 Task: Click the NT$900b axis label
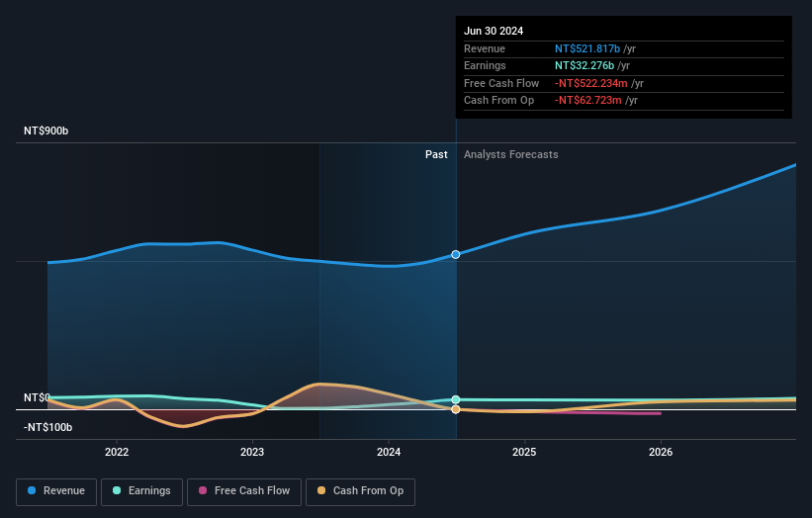point(46,130)
